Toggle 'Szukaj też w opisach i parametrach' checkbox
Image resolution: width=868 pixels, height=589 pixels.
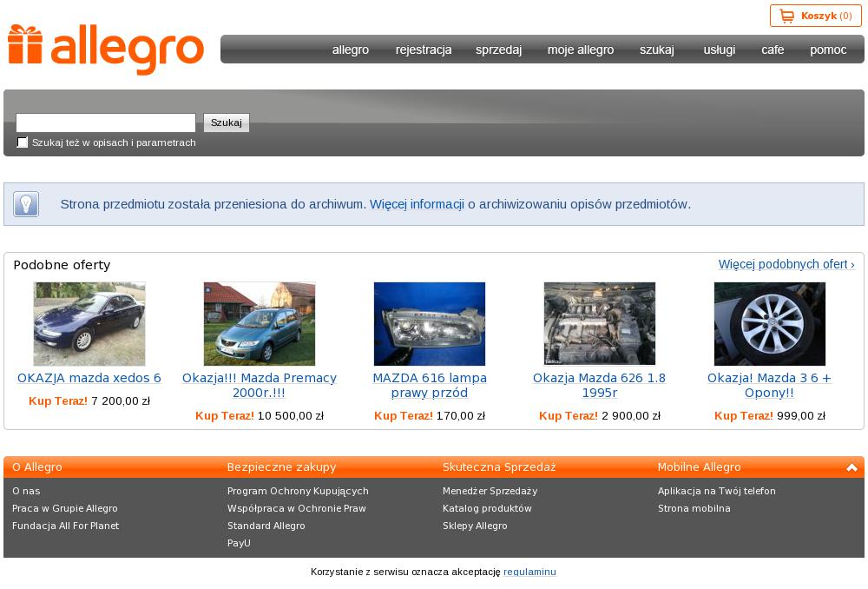click(23, 142)
